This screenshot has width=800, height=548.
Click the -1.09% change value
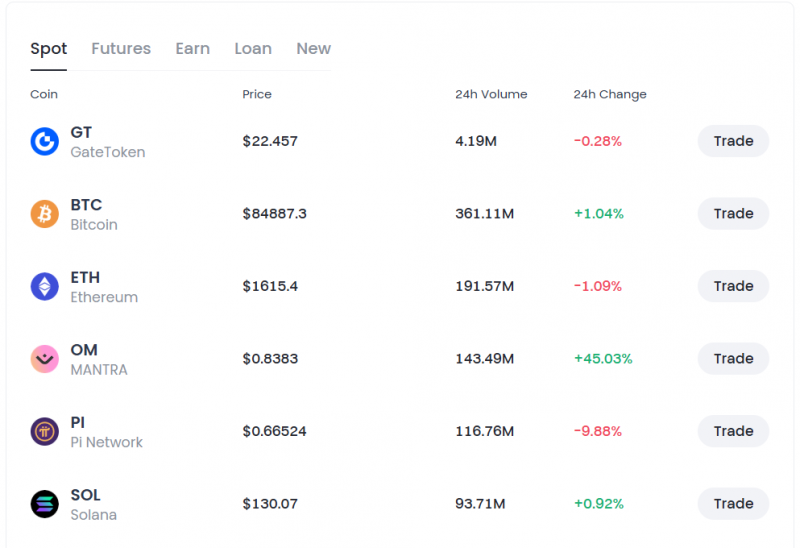tap(598, 286)
